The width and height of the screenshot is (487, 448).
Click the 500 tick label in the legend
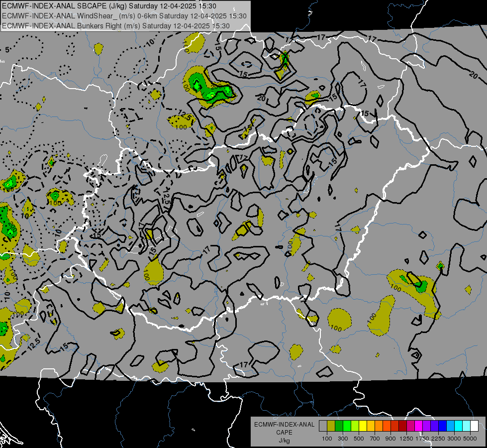(359, 439)
